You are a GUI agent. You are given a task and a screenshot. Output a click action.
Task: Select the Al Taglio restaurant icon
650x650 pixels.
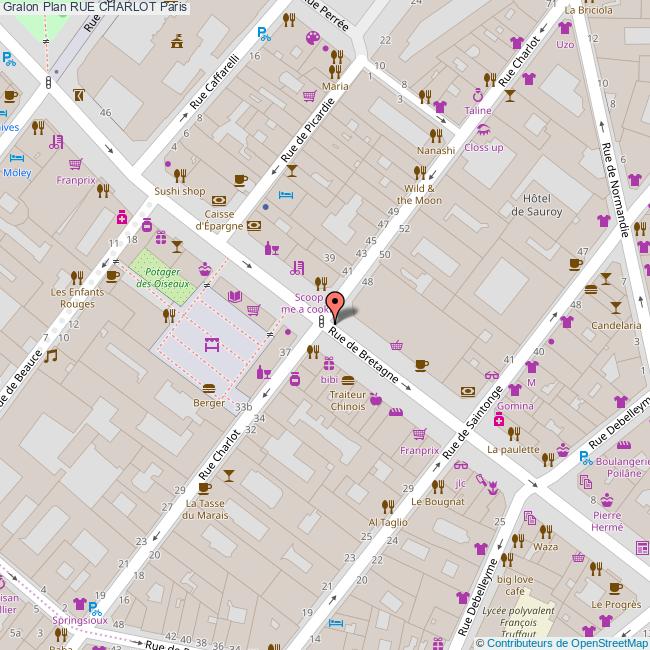tap(388, 506)
